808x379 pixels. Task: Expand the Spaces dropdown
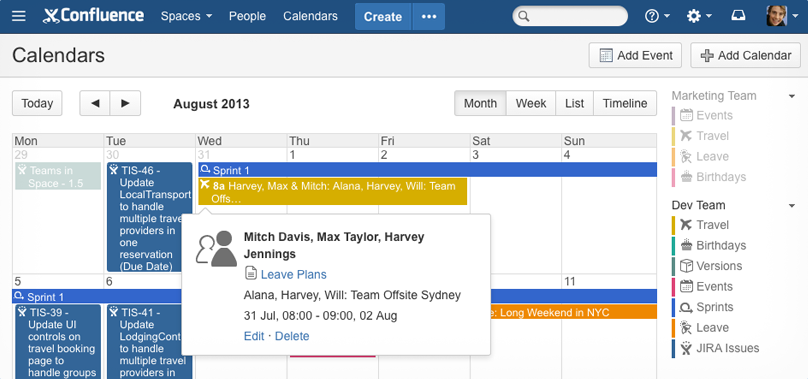coord(186,17)
